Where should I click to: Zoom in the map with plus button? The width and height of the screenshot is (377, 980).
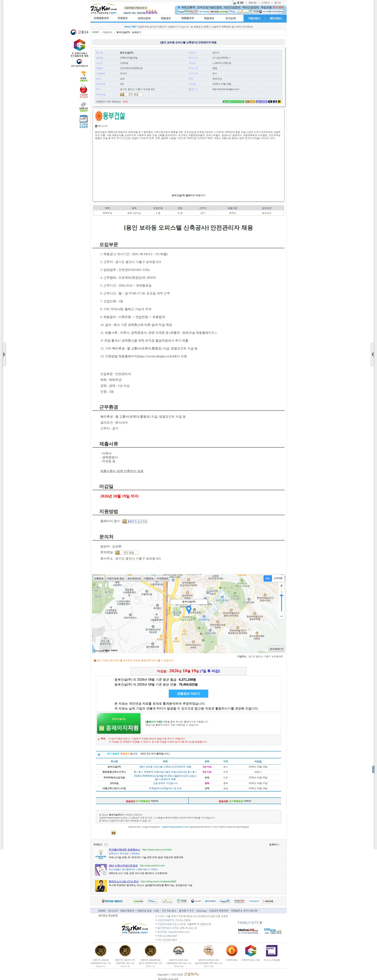(x=281, y=586)
